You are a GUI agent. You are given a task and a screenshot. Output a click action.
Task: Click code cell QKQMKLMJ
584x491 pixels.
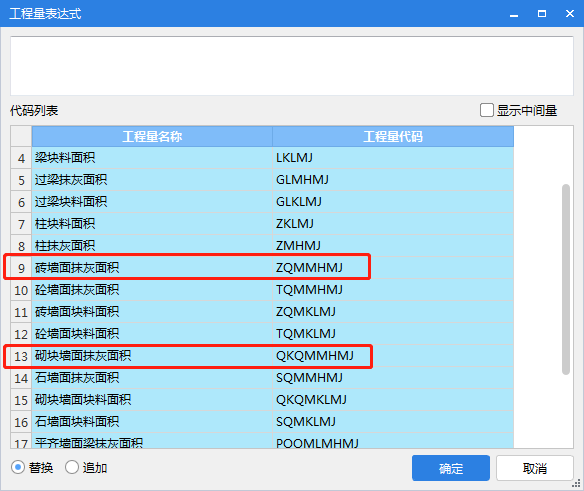click(393, 400)
